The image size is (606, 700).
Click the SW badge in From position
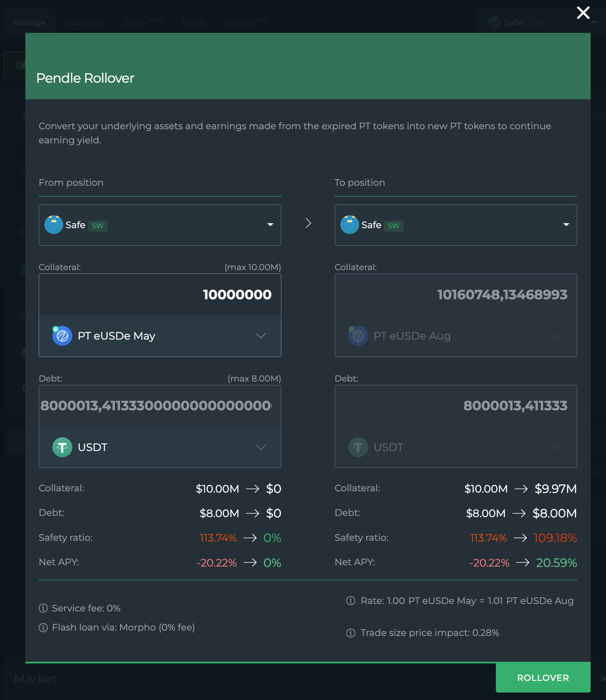(x=98, y=226)
